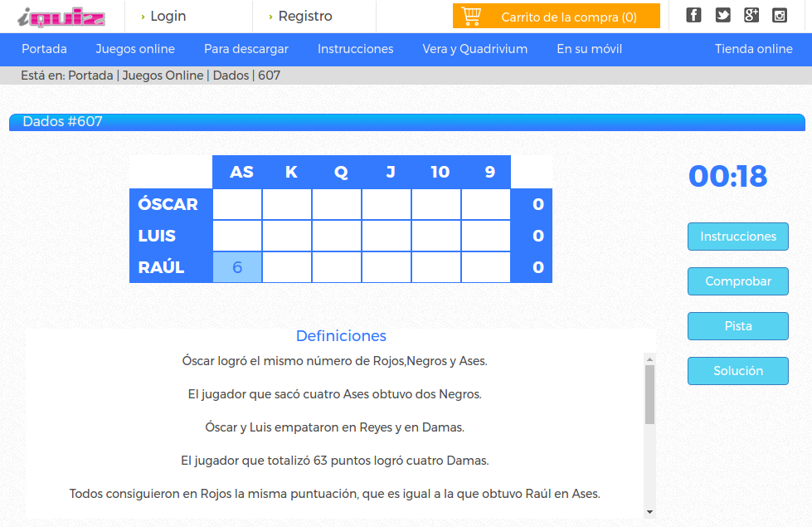
Task: Click clue about four Ases and two Negros
Action: (x=334, y=394)
